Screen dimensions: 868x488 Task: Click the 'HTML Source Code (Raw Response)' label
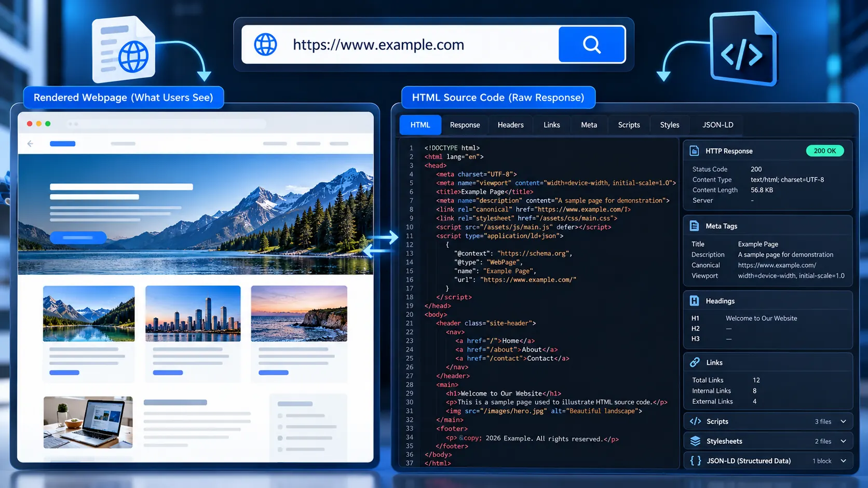498,98
